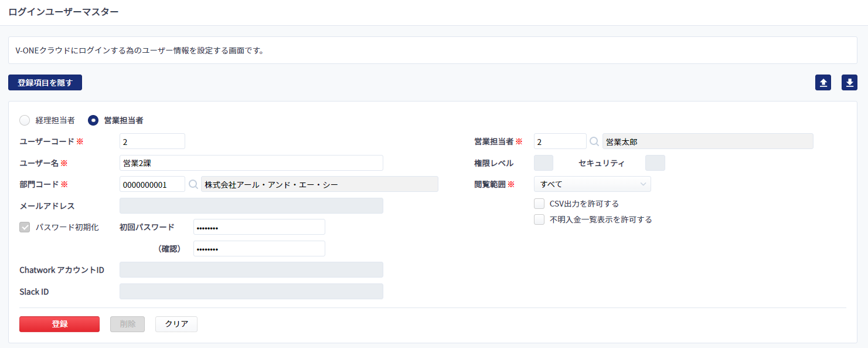Enable 不明入金一覧表示を許可する checkbox
The width and height of the screenshot is (868, 348).
click(x=539, y=219)
